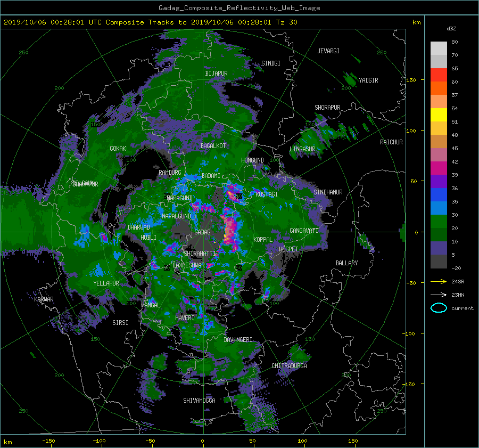Click the dBZ legend heading

451,29
